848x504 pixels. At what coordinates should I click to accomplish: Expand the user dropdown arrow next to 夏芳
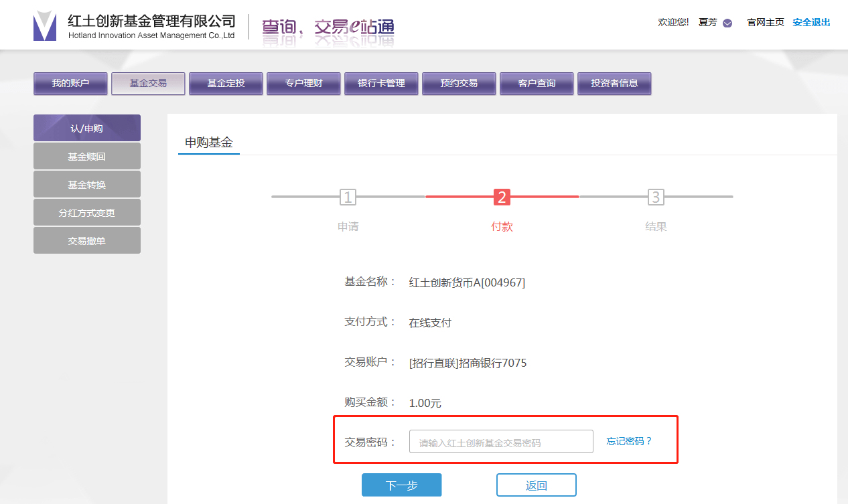click(727, 23)
